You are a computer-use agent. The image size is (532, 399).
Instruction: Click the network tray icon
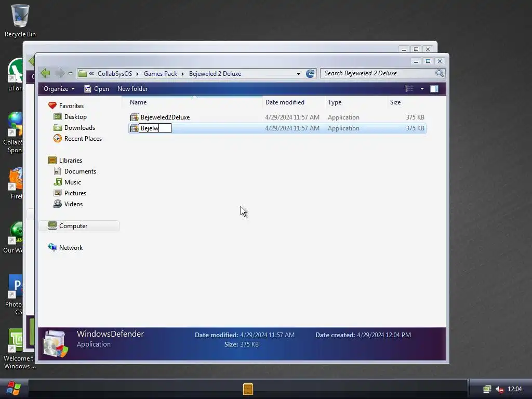point(487,389)
